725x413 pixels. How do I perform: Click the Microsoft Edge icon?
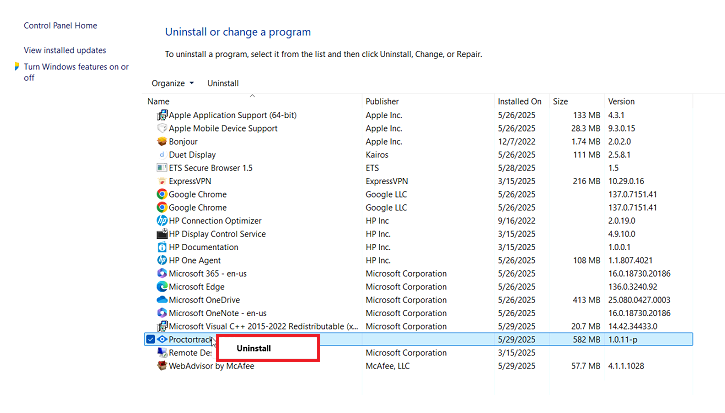(162, 287)
